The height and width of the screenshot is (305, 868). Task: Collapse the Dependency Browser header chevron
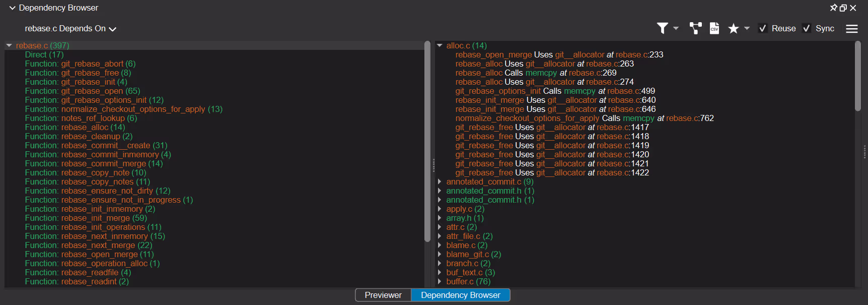(12, 8)
